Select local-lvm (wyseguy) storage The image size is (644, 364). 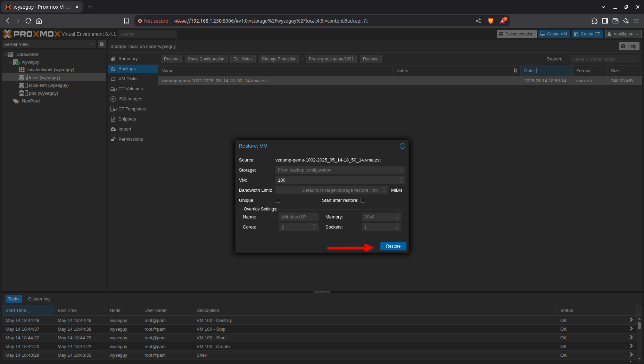click(x=49, y=85)
